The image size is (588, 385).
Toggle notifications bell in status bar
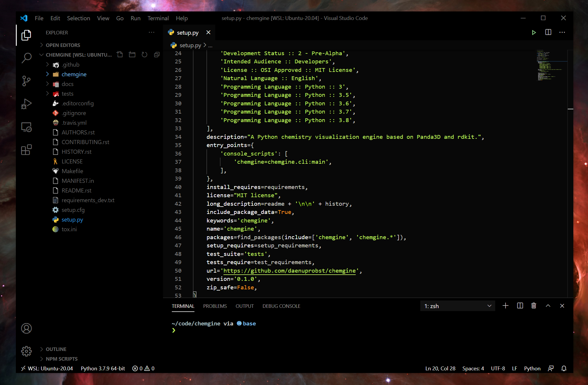tap(564, 368)
